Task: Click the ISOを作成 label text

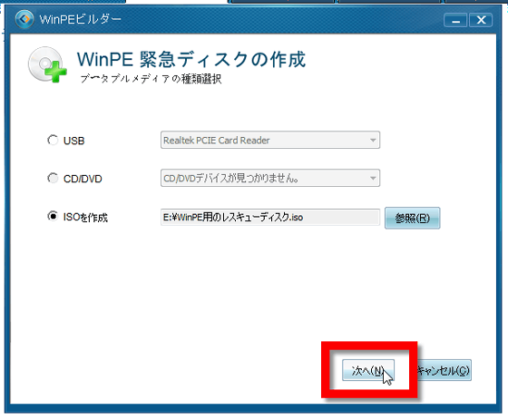Action: point(85,218)
